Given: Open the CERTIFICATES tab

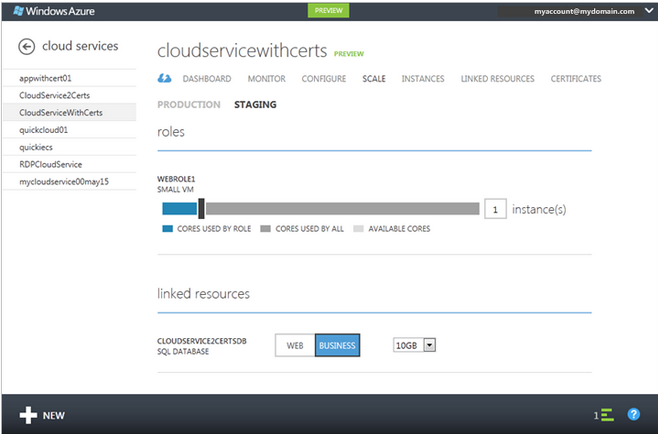Looking at the screenshot, I should (576, 78).
